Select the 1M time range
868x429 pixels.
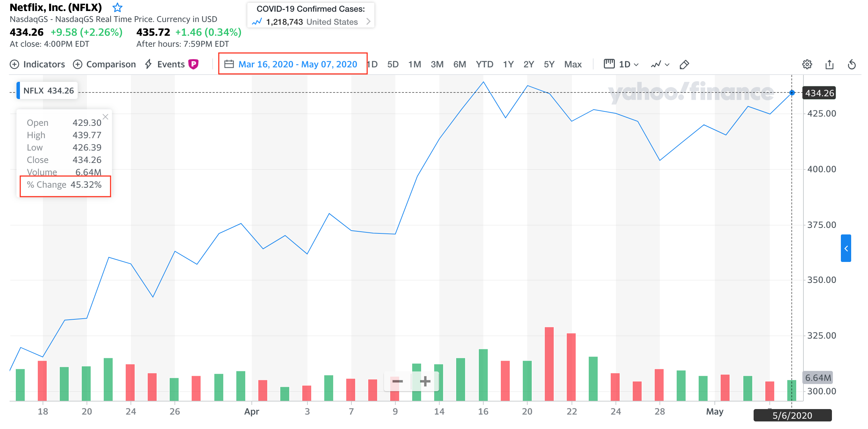[415, 64]
